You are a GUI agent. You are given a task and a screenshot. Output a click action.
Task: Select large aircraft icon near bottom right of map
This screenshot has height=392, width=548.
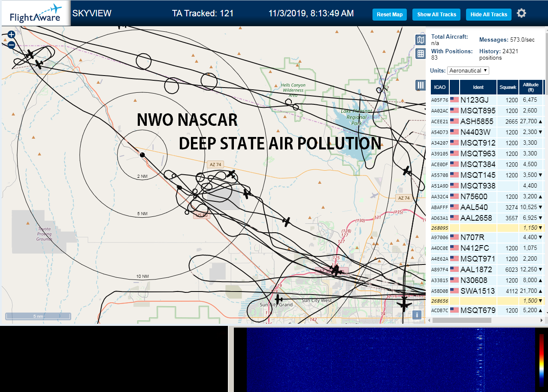pos(403,304)
